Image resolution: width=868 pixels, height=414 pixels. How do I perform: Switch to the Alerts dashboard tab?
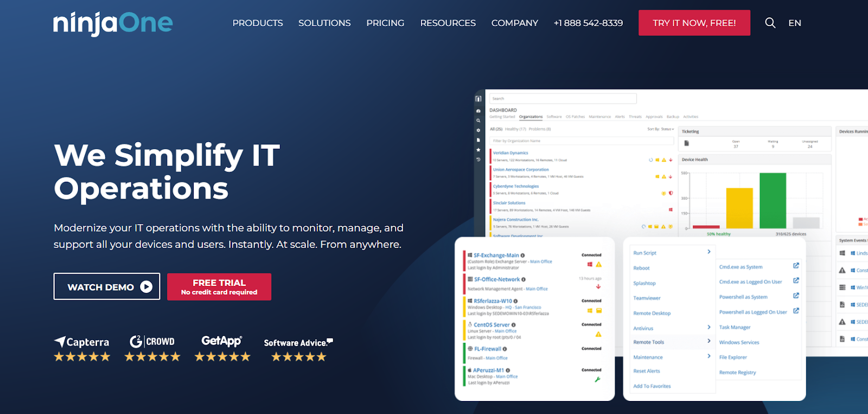(620, 117)
